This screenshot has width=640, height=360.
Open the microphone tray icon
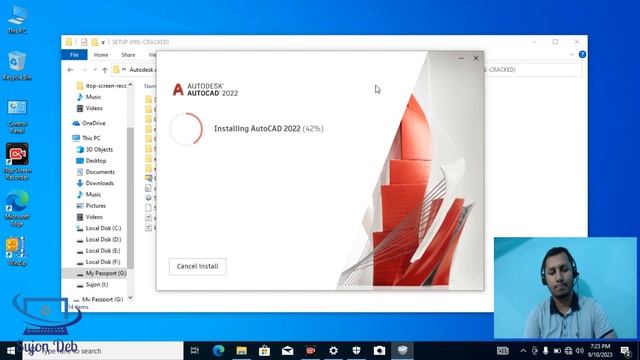coord(546,351)
